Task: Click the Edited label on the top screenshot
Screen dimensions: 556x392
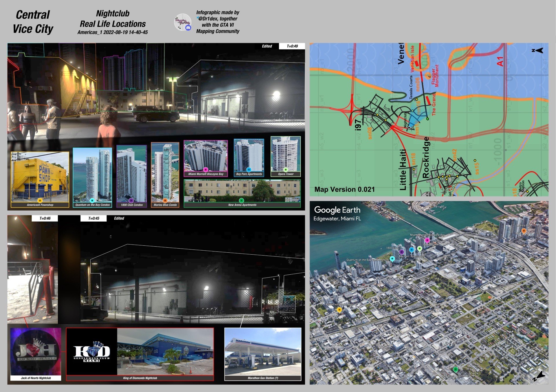Action: 267,46
